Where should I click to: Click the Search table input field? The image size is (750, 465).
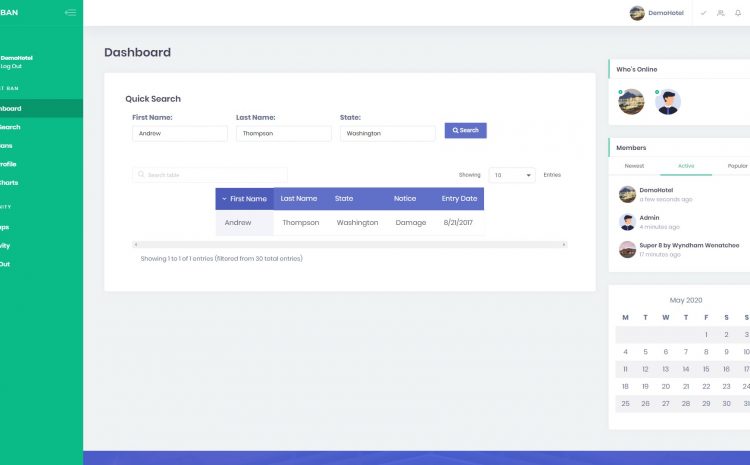[x=210, y=175]
